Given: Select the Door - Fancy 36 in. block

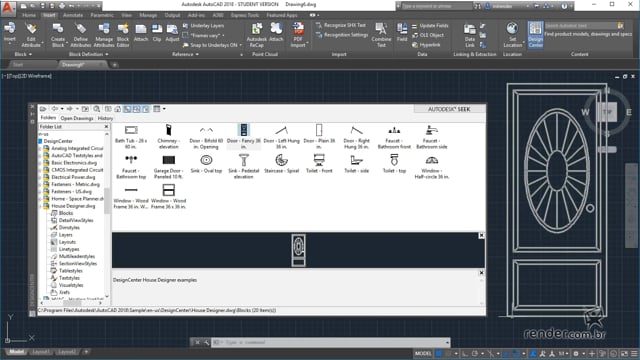Looking at the screenshot, I should coord(244,137).
